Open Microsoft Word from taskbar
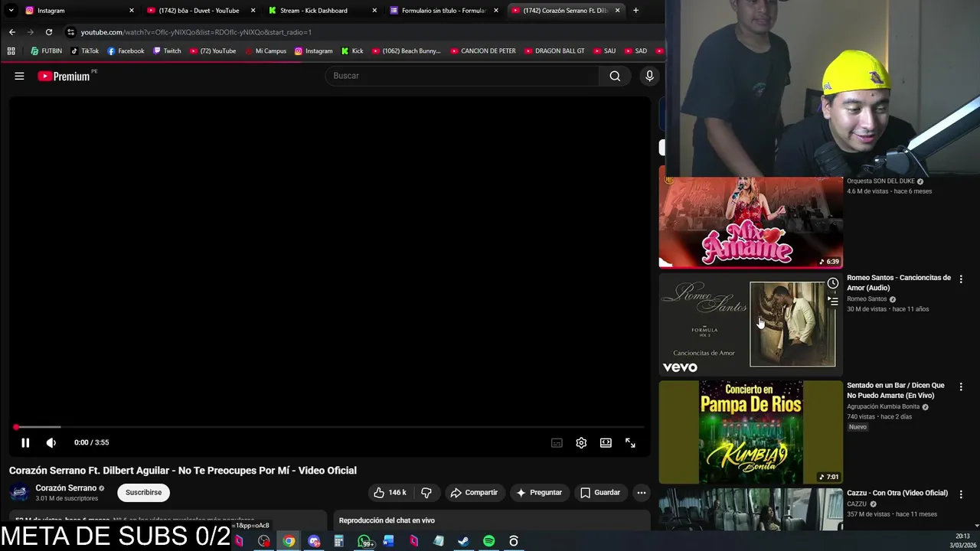 click(x=388, y=541)
